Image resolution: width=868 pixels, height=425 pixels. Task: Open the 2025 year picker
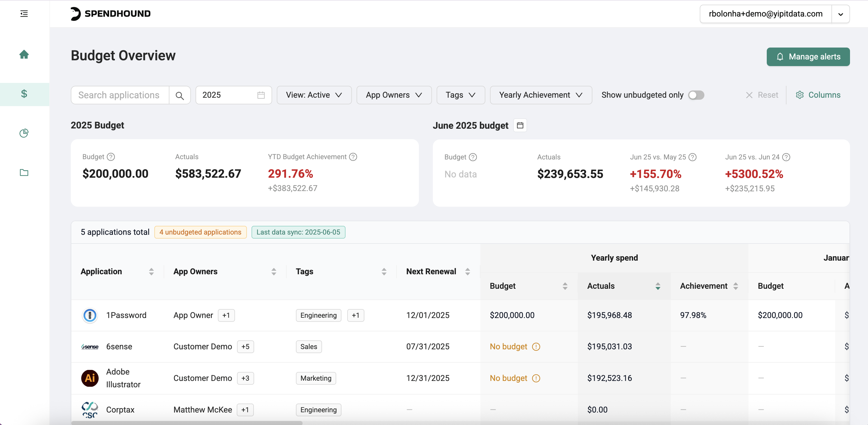click(x=234, y=95)
